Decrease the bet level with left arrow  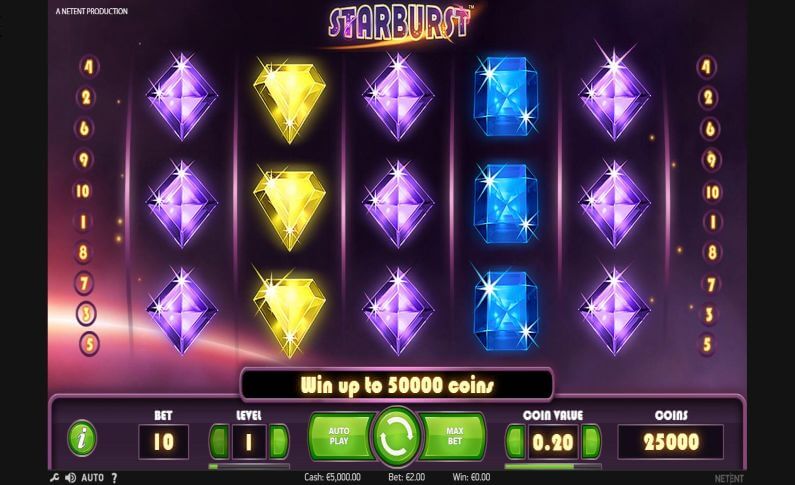point(219,441)
